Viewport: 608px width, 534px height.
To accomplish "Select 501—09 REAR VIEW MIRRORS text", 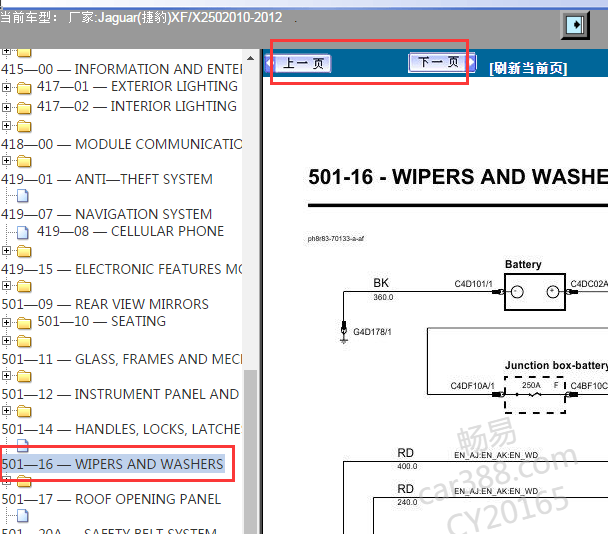I will (x=105, y=304).
